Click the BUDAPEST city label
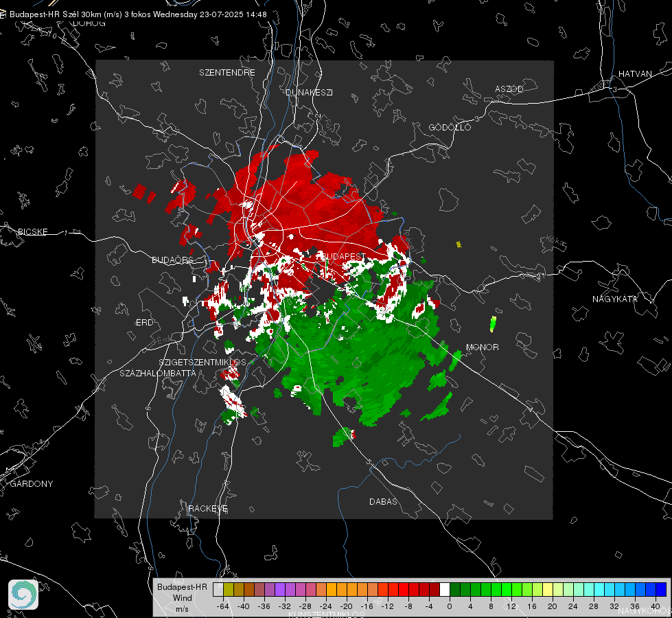 point(344,256)
